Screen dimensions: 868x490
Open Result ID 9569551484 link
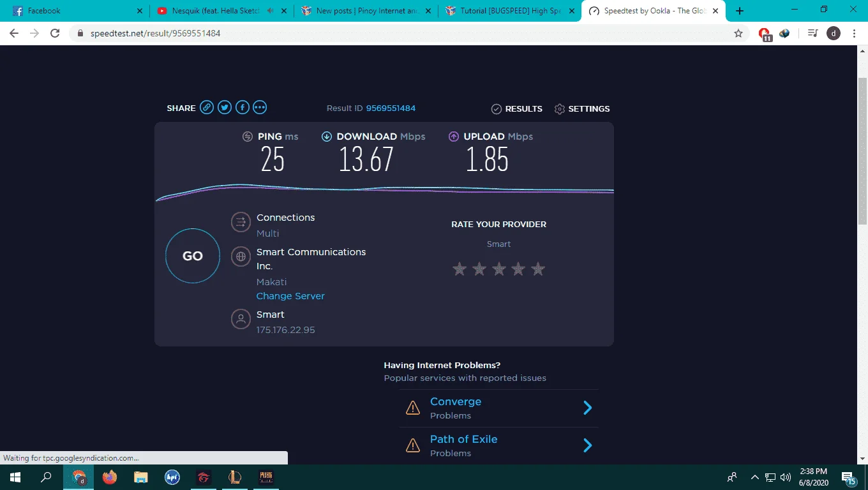[x=391, y=108]
